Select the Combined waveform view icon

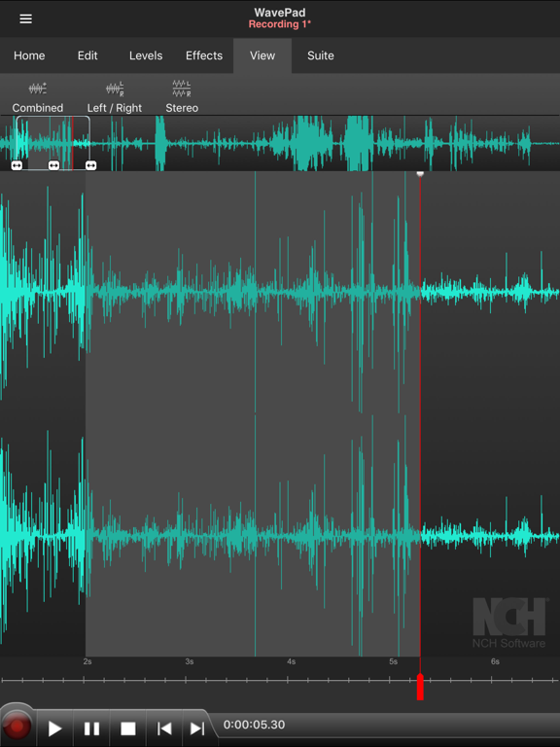pos(38,97)
